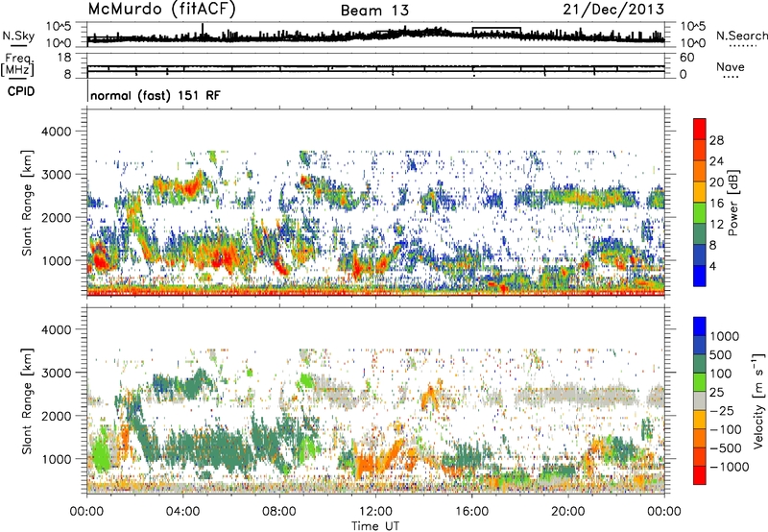
Task: Select Slant Range [km] label of power panel
Action: coord(27,203)
